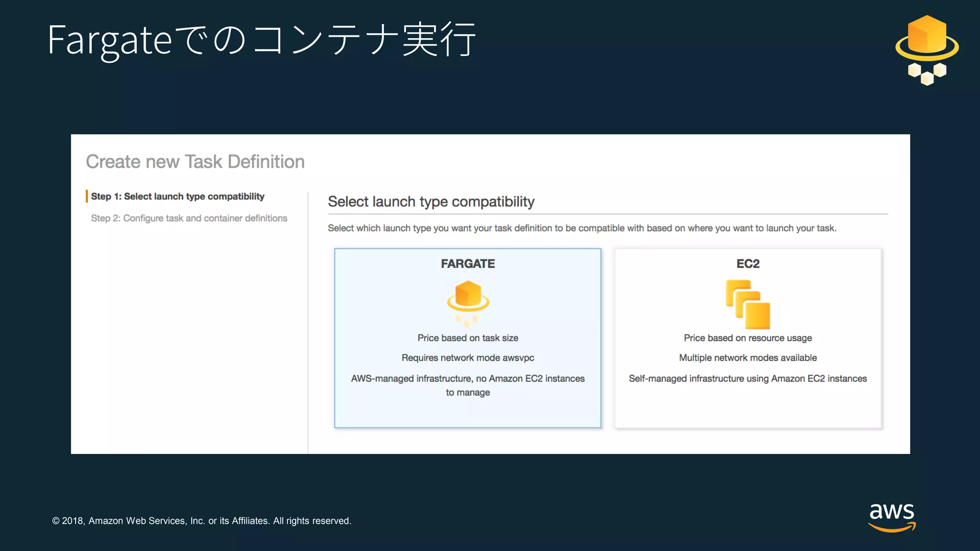Click the Fargate cube icon in card

click(x=468, y=303)
